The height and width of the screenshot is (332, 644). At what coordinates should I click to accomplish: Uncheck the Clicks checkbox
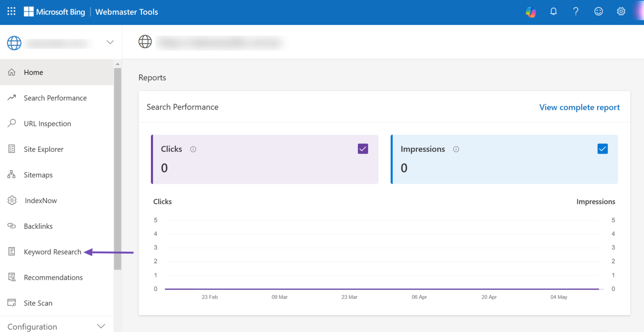point(363,149)
